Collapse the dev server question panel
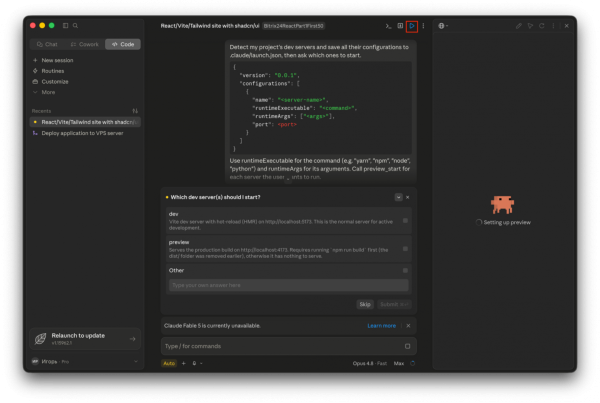The image size is (600, 403). 398,197
